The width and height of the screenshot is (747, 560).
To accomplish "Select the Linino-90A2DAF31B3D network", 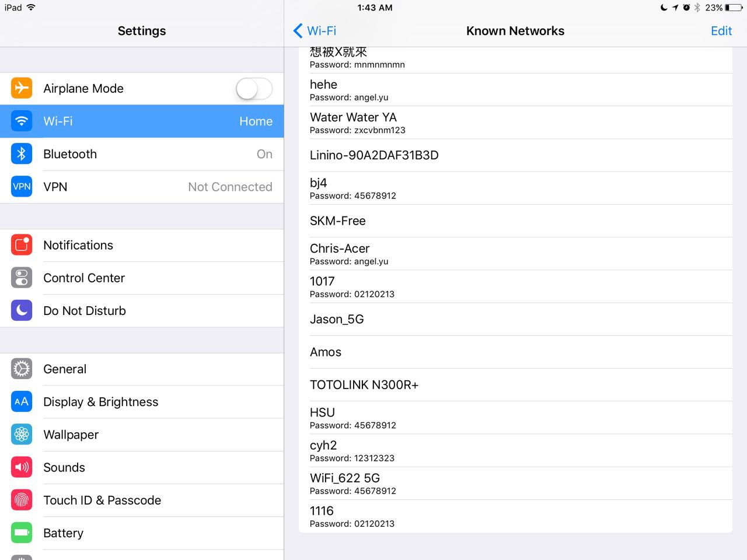I will coord(374,155).
